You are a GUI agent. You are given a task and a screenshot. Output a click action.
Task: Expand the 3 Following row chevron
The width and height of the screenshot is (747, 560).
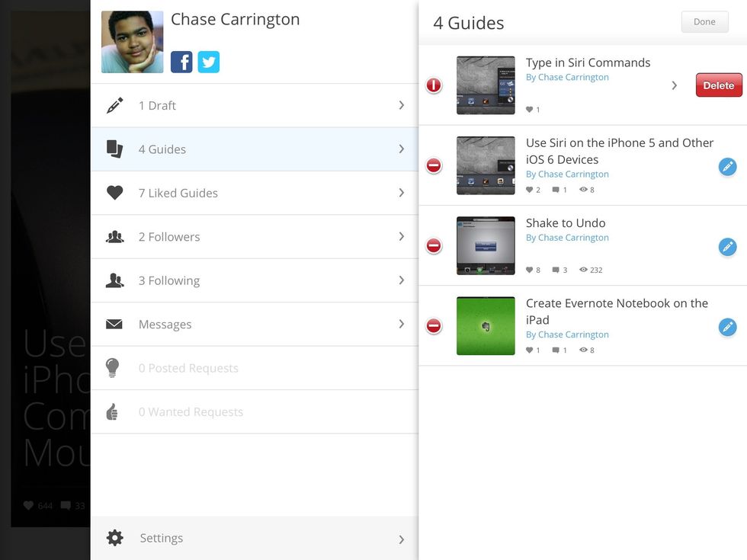point(402,280)
